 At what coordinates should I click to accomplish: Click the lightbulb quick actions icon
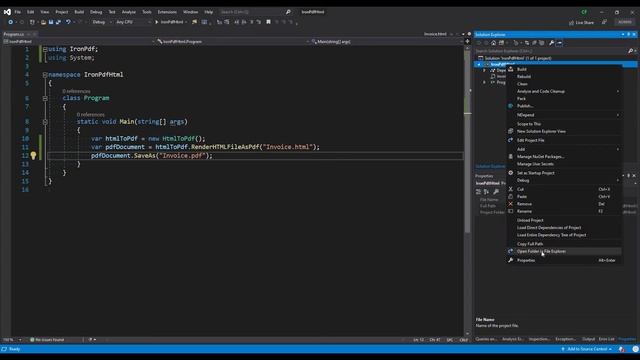coord(33,156)
